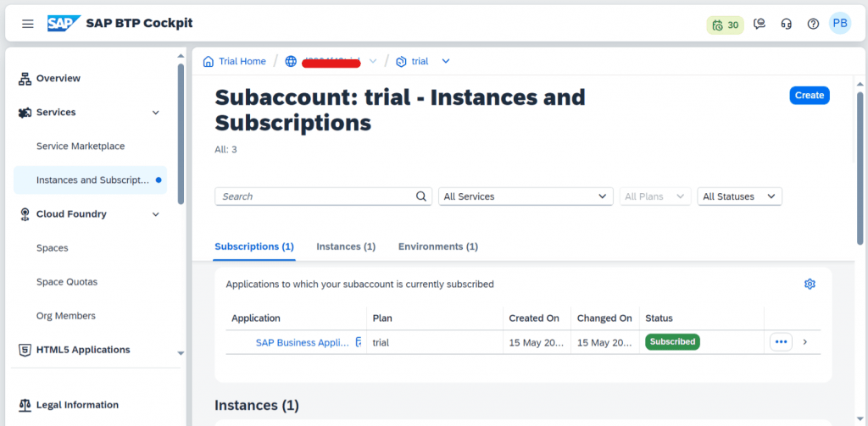The width and height of the screenshot is (868, 426).
Task: Open the All Services dropdown
Action: tap(526, 196)
